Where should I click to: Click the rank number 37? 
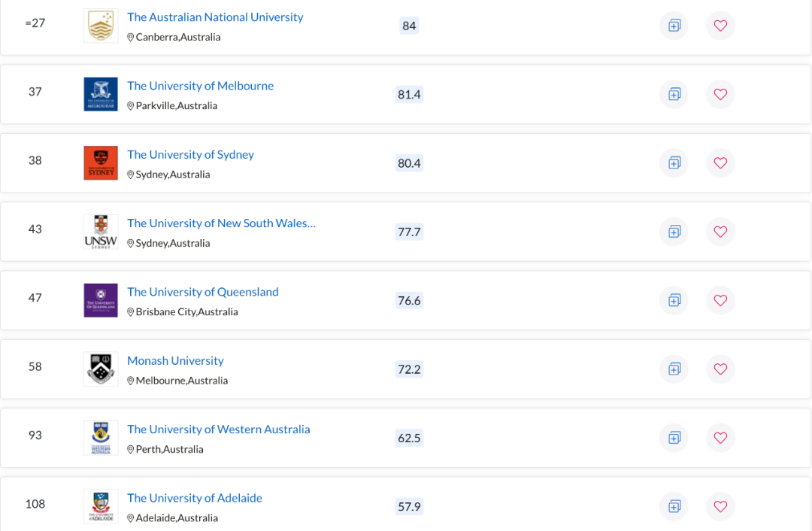pos(35,92)
